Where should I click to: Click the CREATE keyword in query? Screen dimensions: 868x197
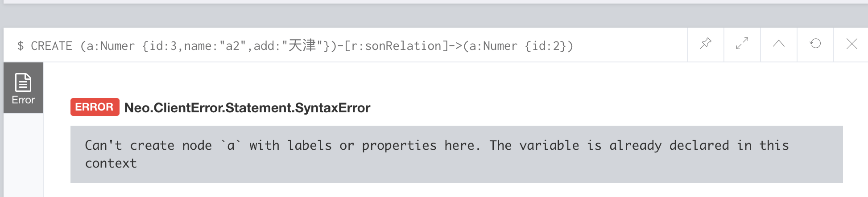(51, 46)
